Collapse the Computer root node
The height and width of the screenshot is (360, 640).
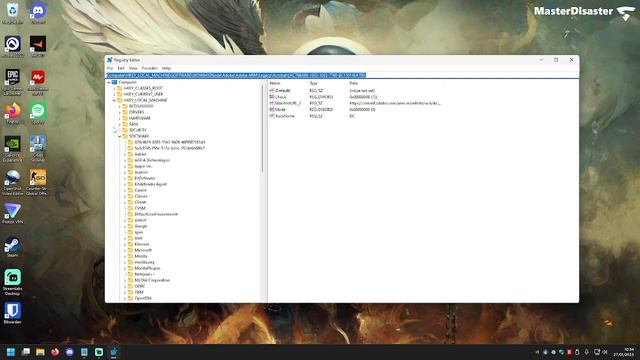pos(109,82)
